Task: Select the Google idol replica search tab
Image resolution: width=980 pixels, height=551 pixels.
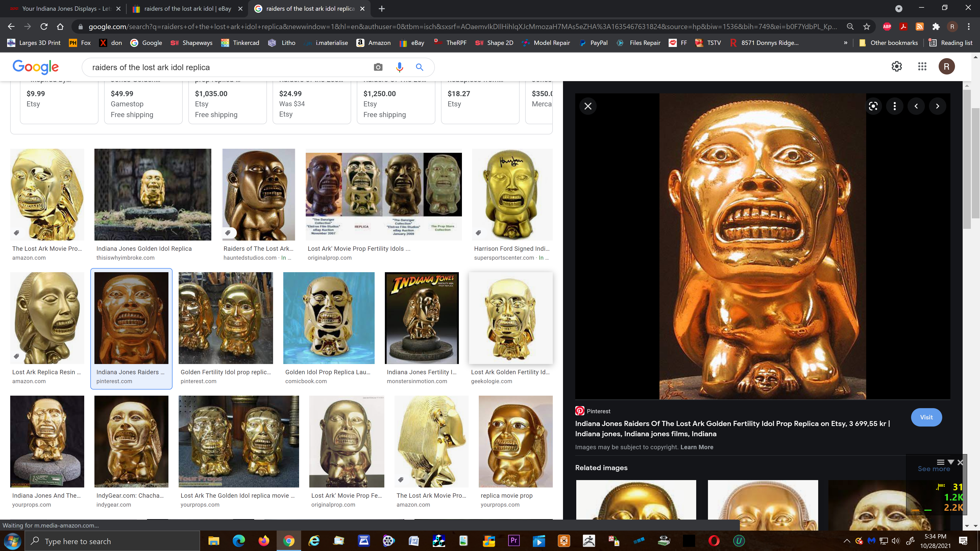Action: tap(310, 8)
